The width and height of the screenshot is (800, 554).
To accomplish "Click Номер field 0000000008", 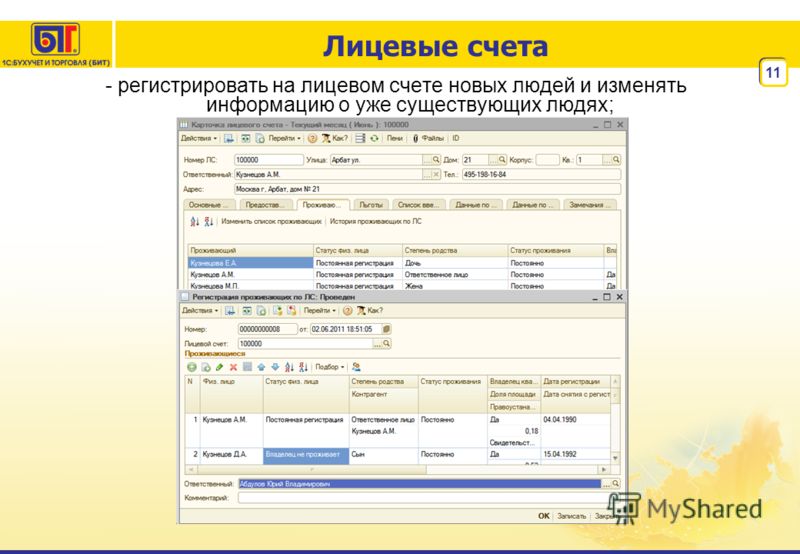I will 268,329.
